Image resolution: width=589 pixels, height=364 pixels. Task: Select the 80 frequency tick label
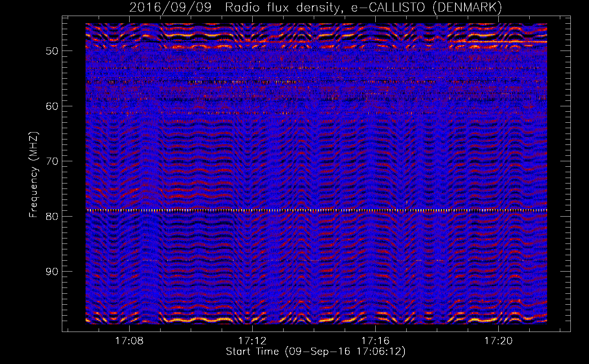tap(52, 217)
